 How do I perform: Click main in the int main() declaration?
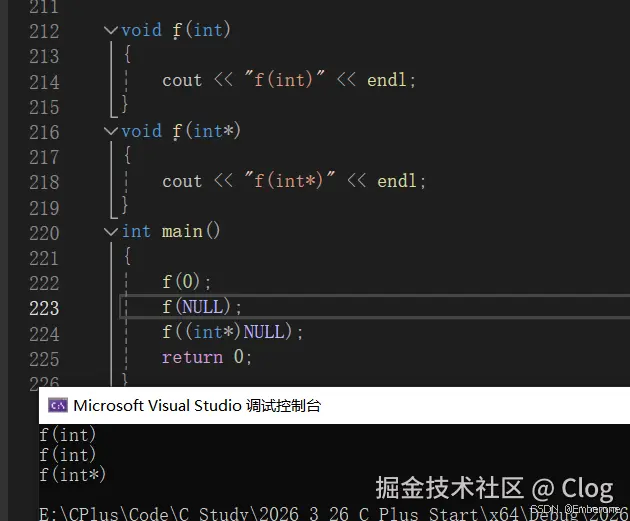click(x=182, y=231)
